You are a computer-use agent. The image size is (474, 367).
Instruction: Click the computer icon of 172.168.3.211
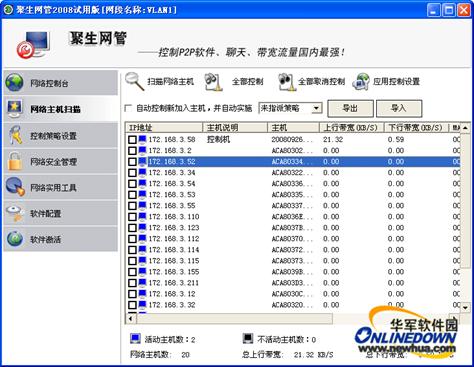[142, 283]
